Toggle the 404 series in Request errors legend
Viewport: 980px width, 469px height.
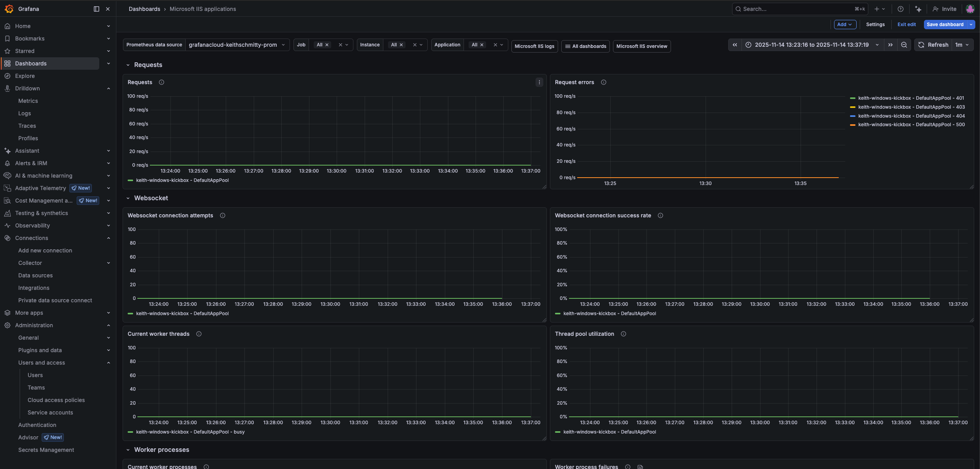(911, 116)
